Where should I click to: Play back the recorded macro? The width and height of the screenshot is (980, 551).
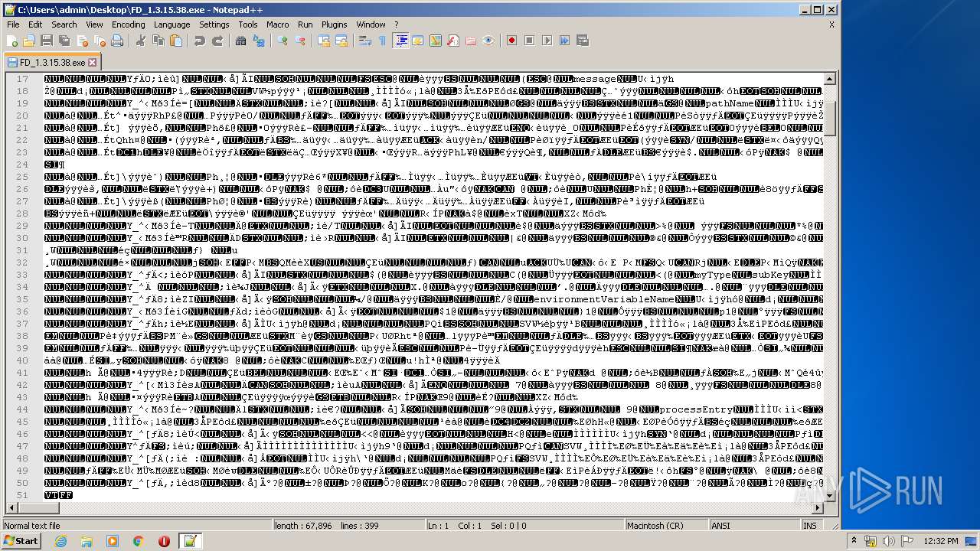[547, 41]
